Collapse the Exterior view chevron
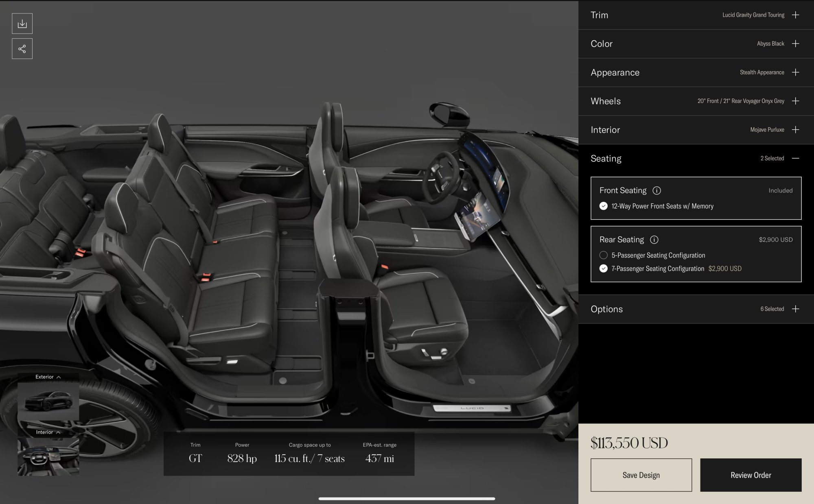 click(59, 377)
